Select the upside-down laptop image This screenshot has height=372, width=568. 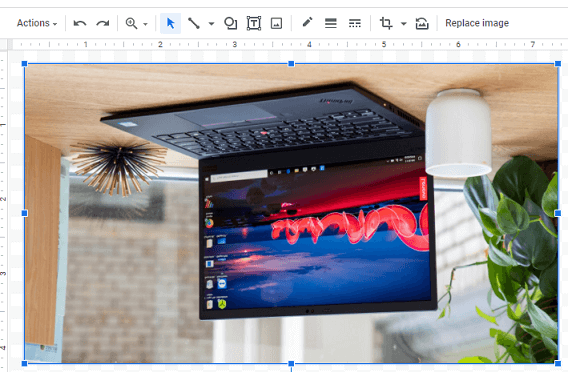(x=291, y=213)
